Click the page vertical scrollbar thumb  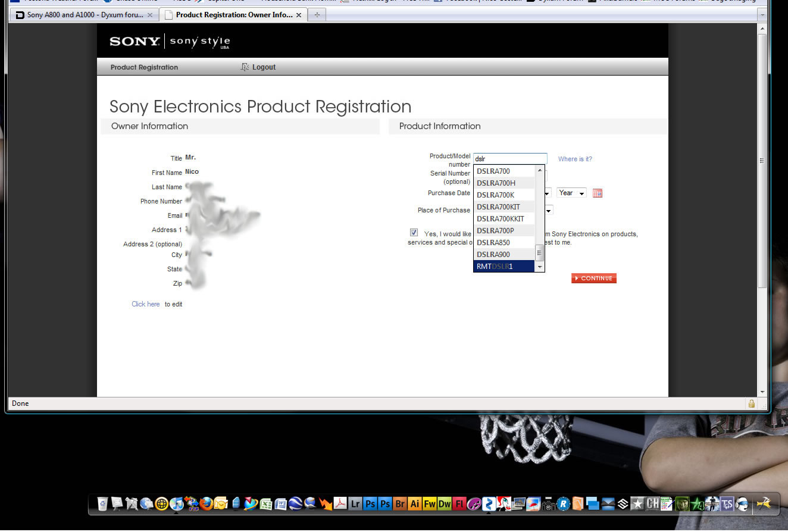(762, 159)
